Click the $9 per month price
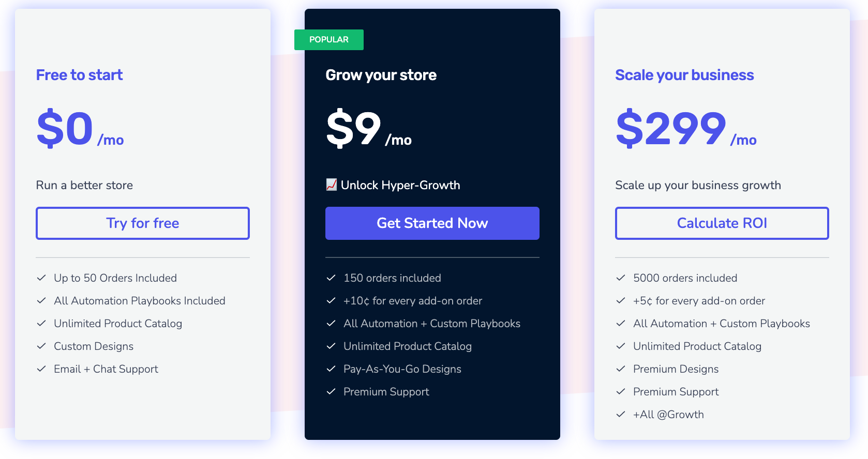868x459 pixels. (x=369, y=128)
